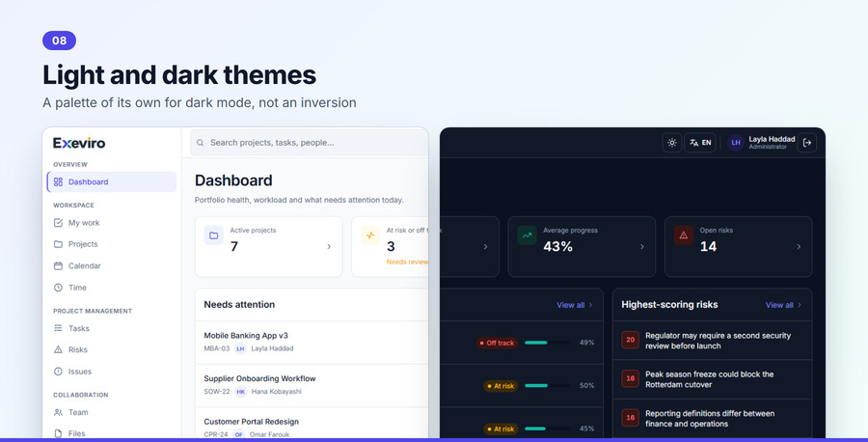The image size is (868, 442).
Task: Open the Supplier Onboarding Workflow row
Action: [312, 385]
